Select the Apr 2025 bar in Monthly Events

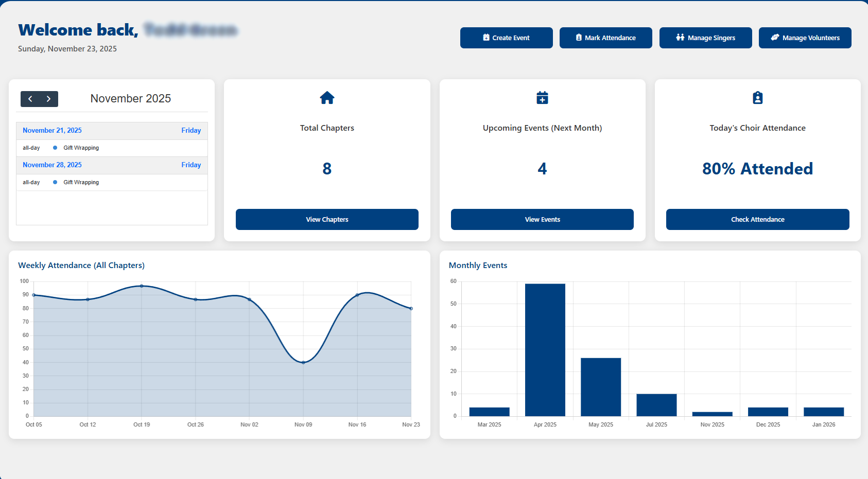coord(545,348)
